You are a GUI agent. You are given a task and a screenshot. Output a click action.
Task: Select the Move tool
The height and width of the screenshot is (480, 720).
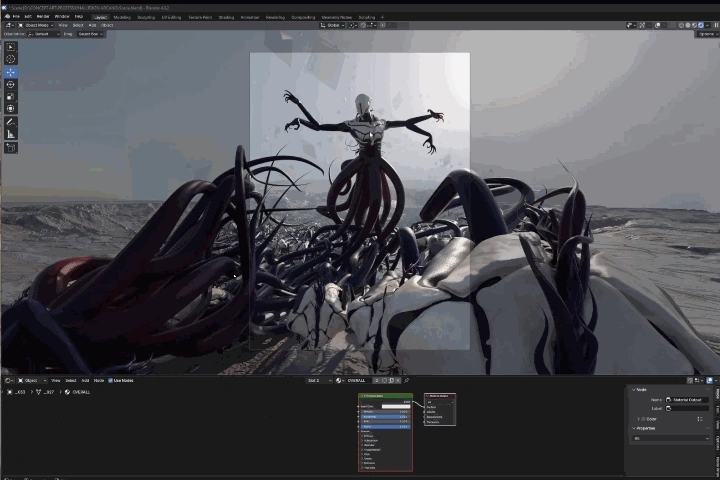point(11,72)
